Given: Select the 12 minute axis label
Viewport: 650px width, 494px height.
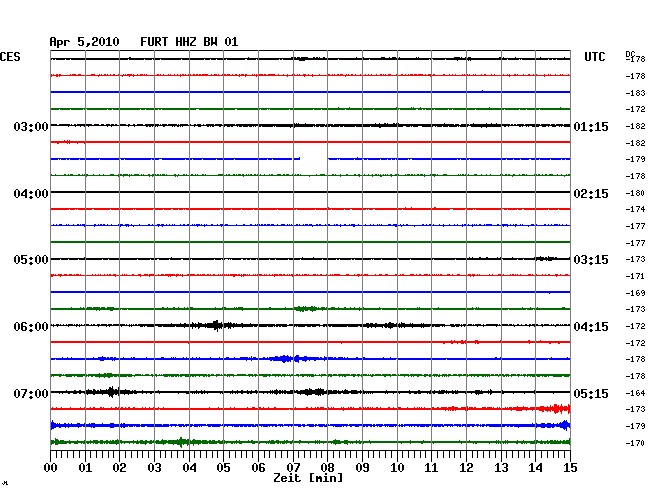Looking at the screenshot, I should (466, 468).
